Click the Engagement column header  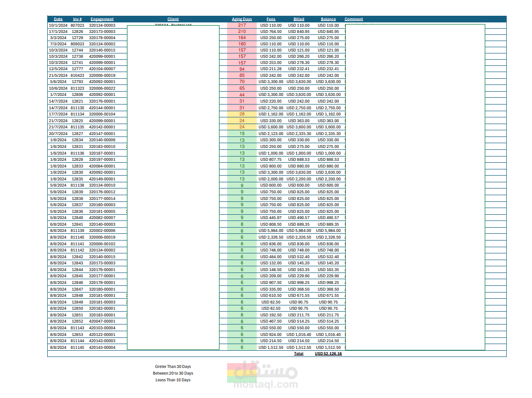pos(102,20)
